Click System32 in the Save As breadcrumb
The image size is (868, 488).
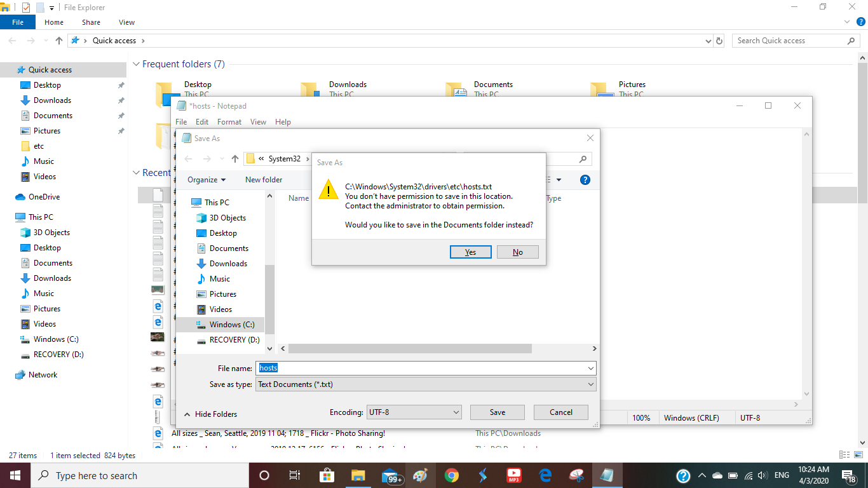pyautogui.click(x=284, y=159)
